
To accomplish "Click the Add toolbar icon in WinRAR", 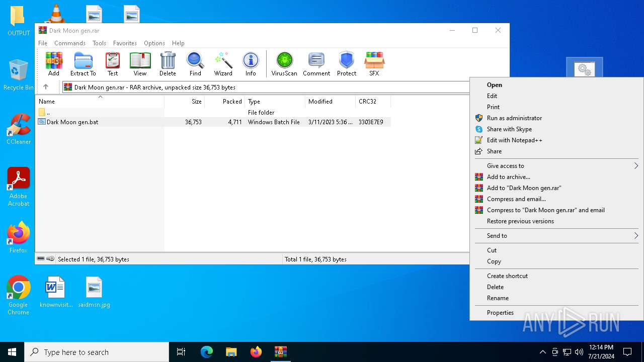I will coord(54,64).
